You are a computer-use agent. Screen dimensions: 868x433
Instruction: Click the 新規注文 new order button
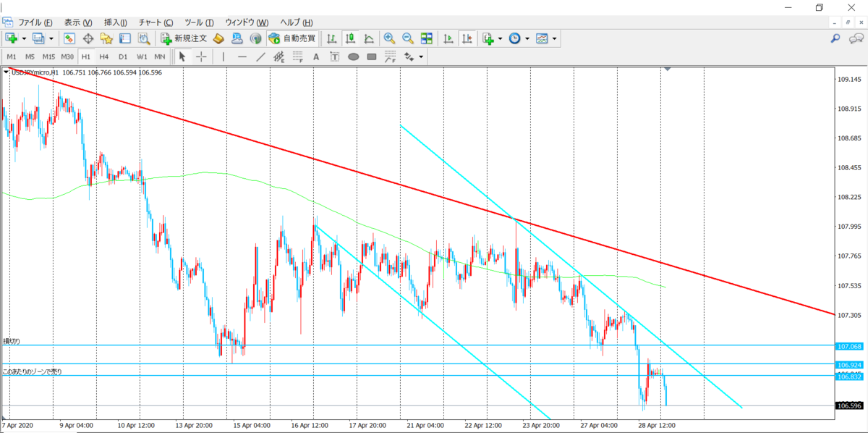pos(184,38)
